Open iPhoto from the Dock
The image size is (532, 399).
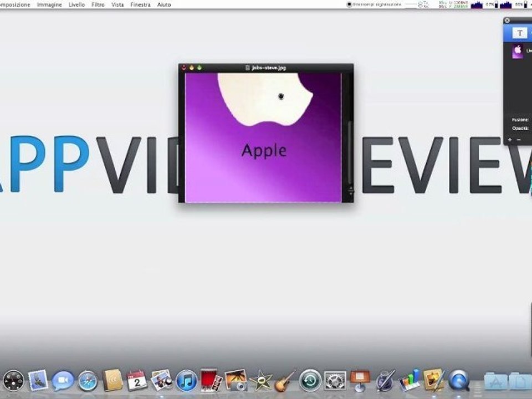coord(161,380)
